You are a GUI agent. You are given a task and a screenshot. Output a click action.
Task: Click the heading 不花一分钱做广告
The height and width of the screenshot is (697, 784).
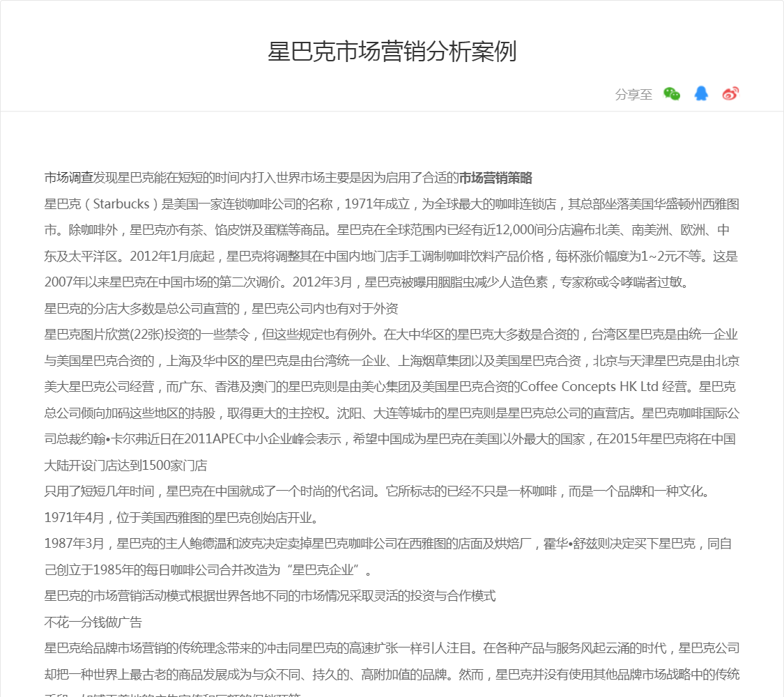pos(93,622)
